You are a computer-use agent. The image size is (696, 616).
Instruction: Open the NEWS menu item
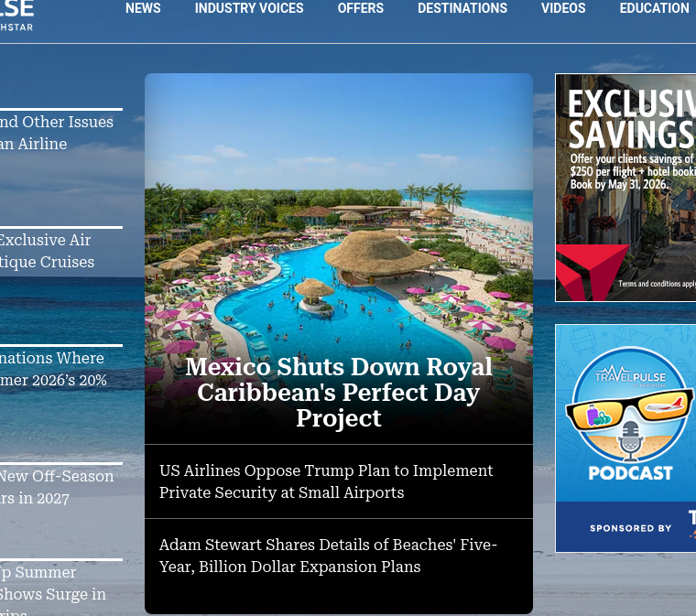143,8
